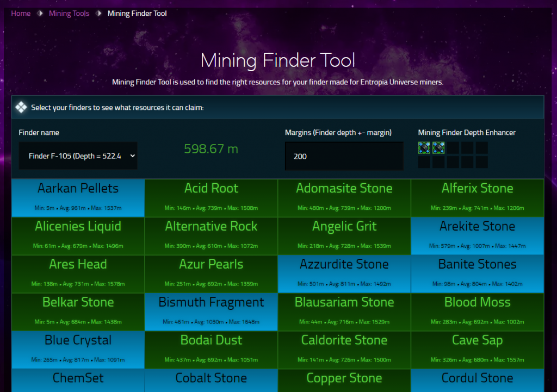Open the Bodai Dust tile

211,350
